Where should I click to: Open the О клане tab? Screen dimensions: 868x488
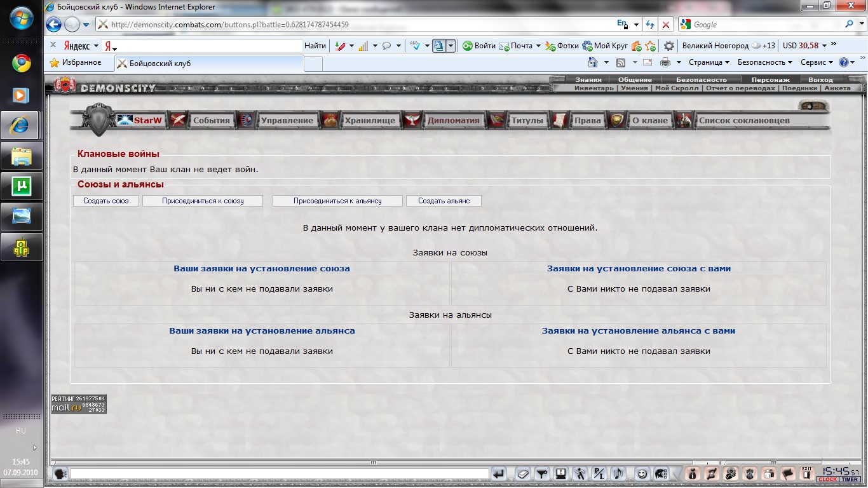tap(650, 120)
